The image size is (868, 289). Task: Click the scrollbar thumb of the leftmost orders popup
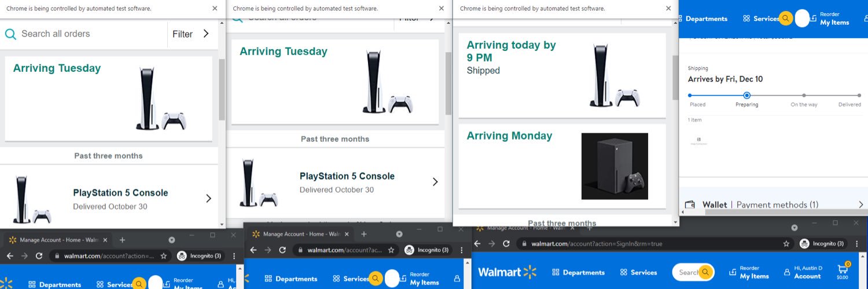(x=222, y=90)
